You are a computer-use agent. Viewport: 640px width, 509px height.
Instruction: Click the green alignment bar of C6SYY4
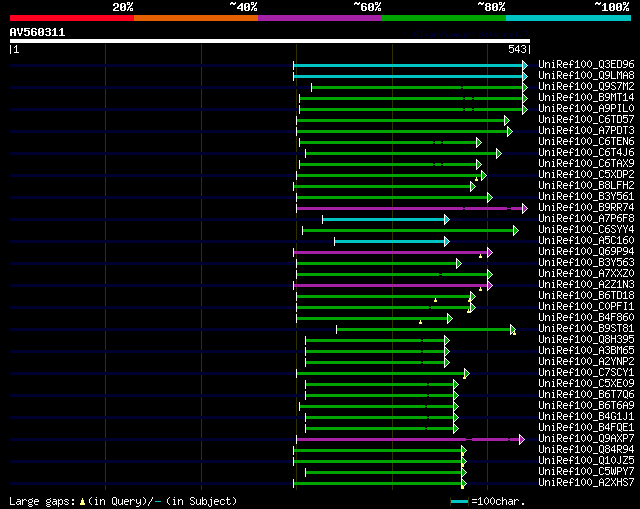tap(411, 231)
